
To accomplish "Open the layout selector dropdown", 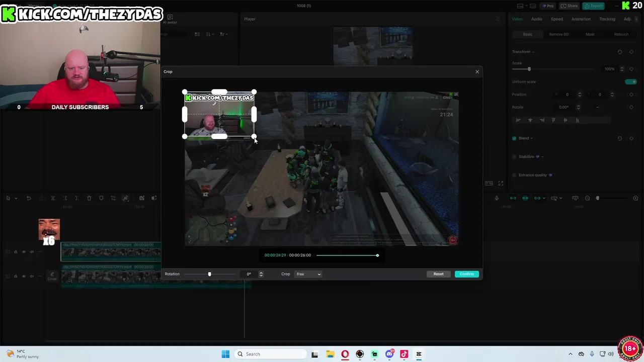I will [523, 6].
